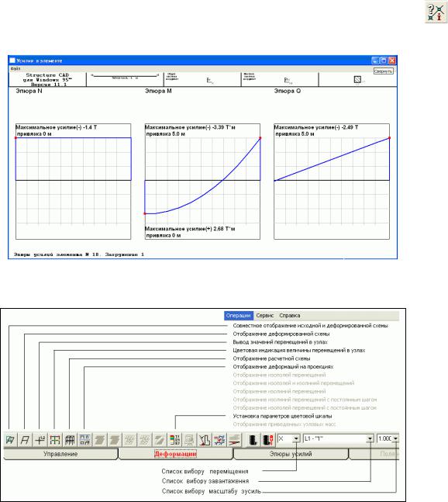The width and height of the screenshot is (448, 502).
Task: Open the Файл menu in force window
Action: 16,68
